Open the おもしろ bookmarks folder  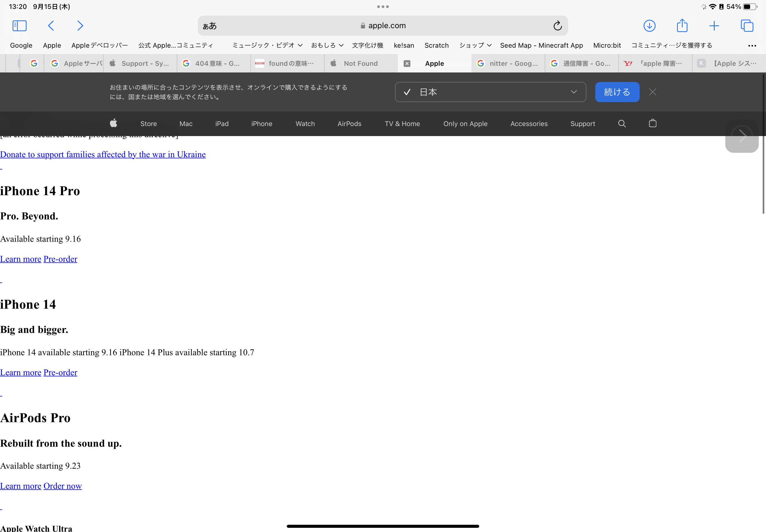[327, 45]
